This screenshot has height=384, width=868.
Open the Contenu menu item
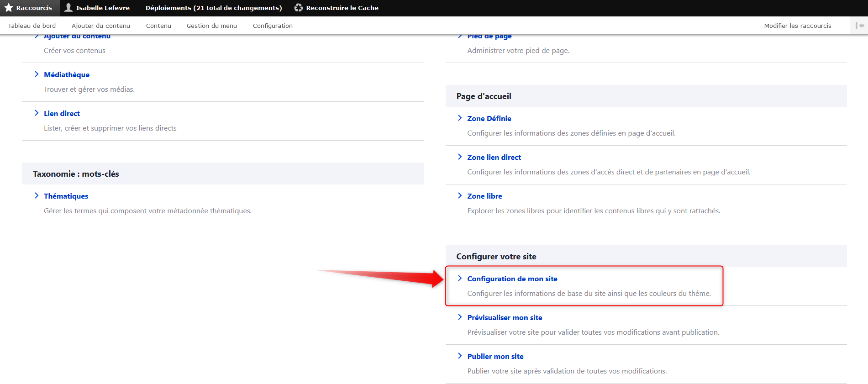tap(158, 26)
